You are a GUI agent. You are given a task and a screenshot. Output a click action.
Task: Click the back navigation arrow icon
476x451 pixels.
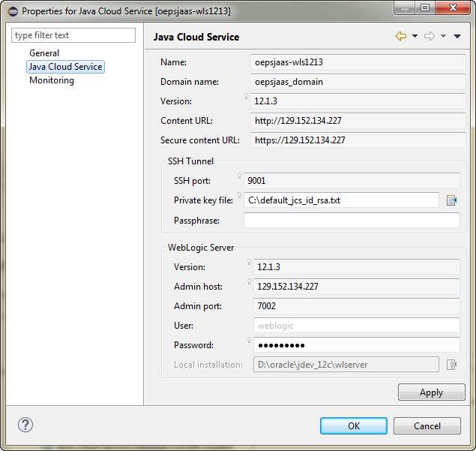pyautogui.click(x=401, y=36)
